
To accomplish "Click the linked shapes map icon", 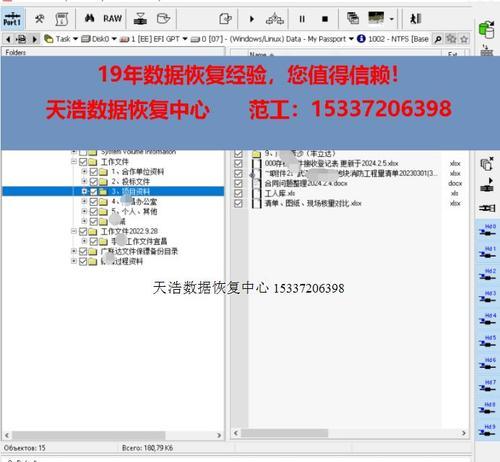I will pyautogui.click(x=275, y=19).
